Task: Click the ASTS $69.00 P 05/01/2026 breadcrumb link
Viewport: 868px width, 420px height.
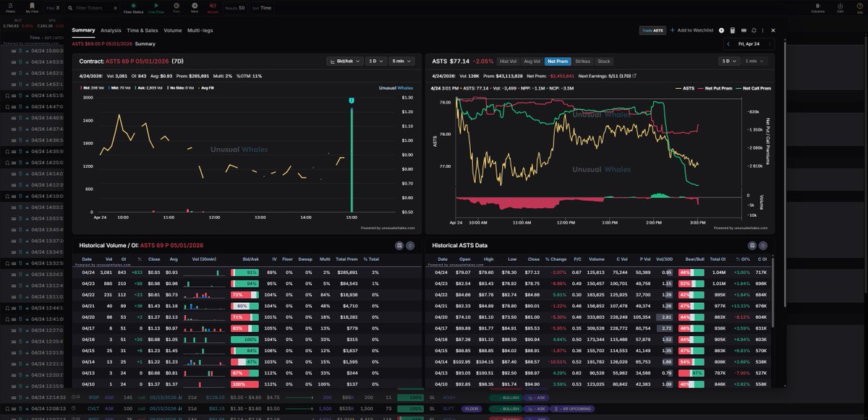Action: pos(101,43)
